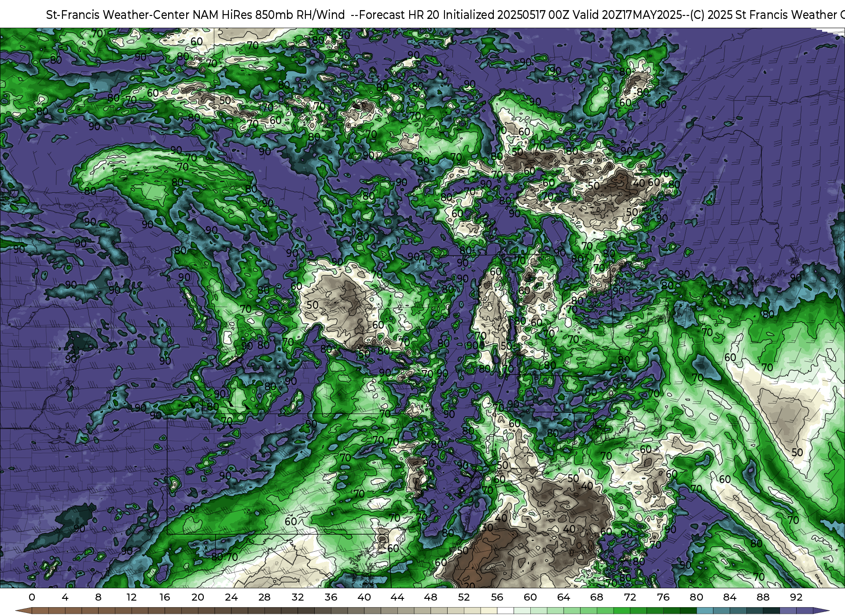Image resolution: width=845 pixels, height=616 pixels.
Task: Click the colorbar tick label "36"
Action: coord(331,597)
